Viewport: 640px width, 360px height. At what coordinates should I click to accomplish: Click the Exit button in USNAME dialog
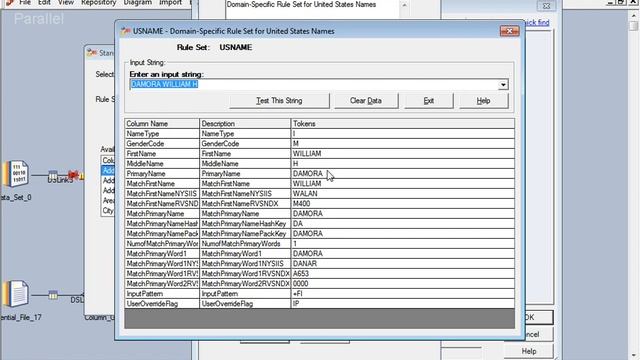429,100
